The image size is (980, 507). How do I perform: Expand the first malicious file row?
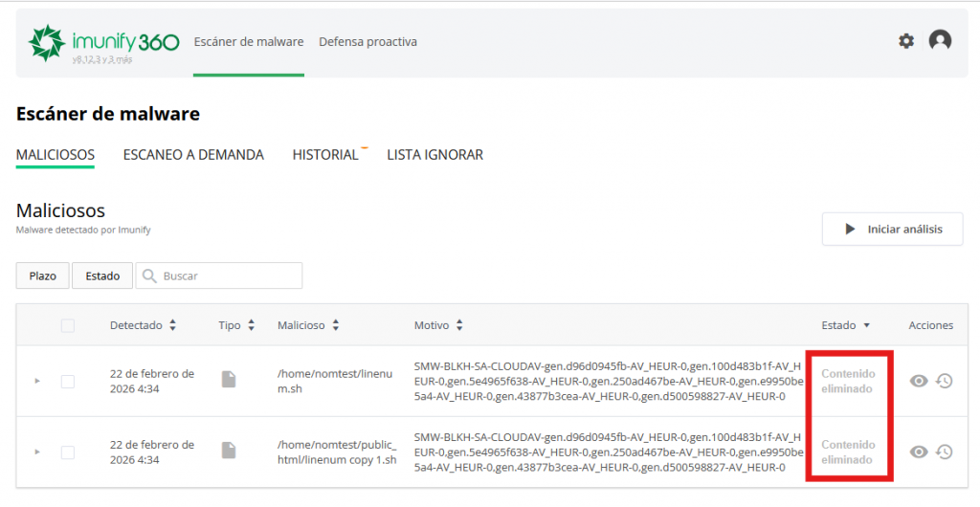point(37,381)
